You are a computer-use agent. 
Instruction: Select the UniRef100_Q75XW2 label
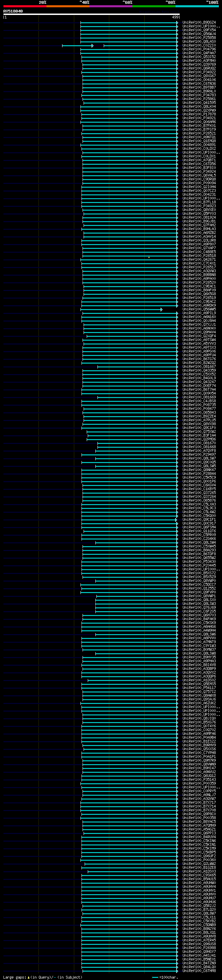coord(199,431)
